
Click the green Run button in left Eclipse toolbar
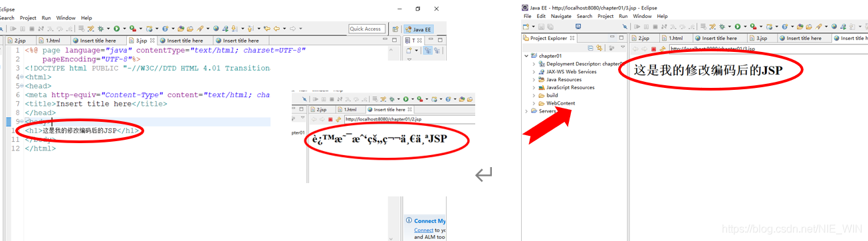click(x=116, y=29)
